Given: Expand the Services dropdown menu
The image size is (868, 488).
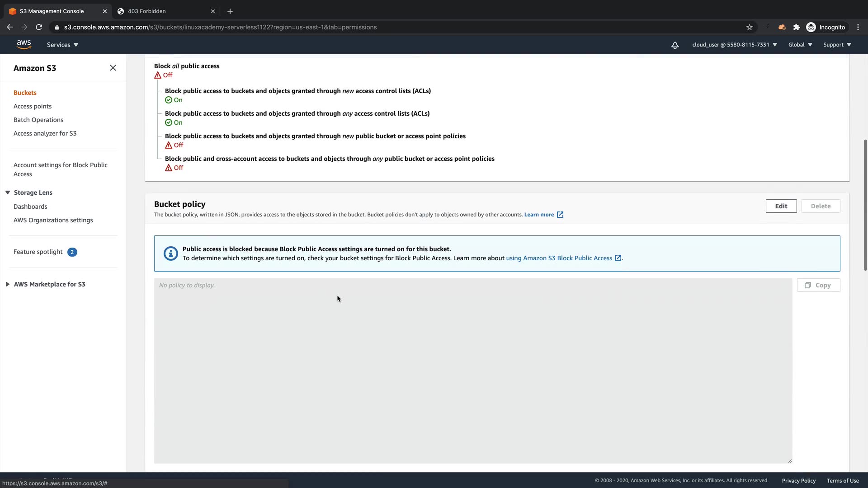Looking at the screenshot, I should point(62,45).
